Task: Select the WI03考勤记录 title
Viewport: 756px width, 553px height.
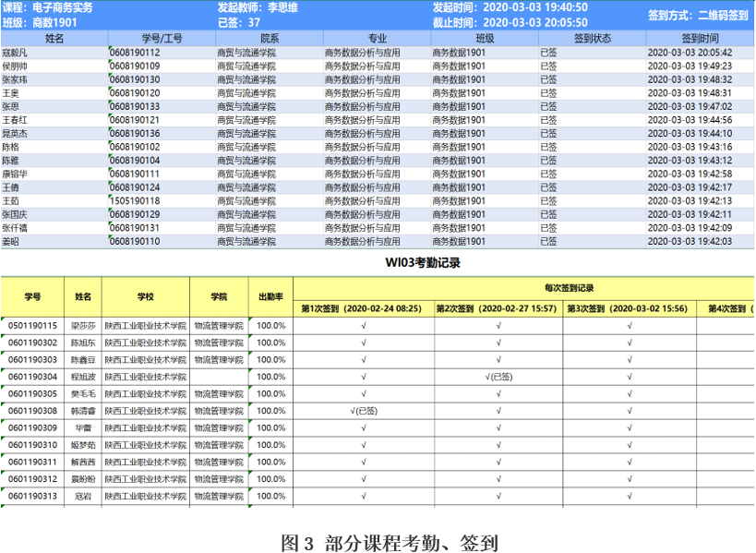Action: (x=423, y=262)
